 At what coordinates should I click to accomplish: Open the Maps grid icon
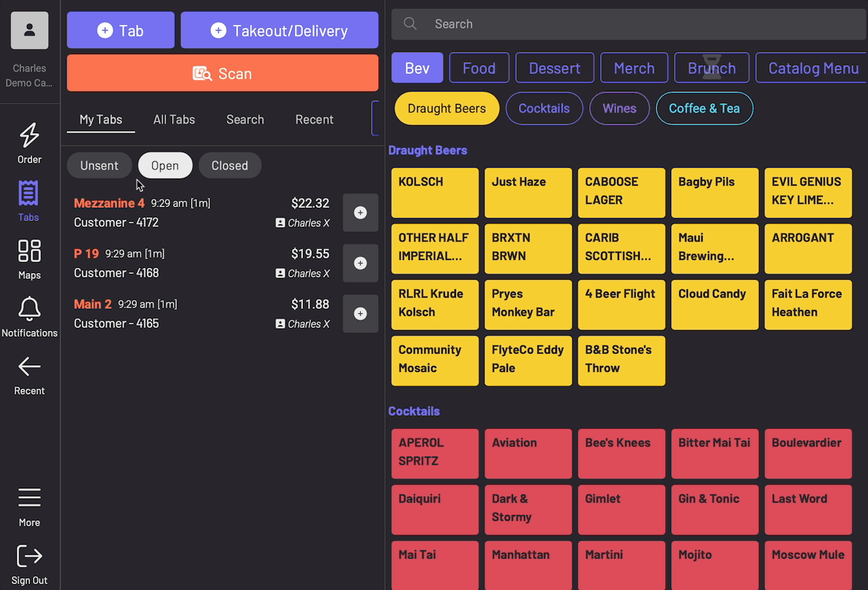29,251
